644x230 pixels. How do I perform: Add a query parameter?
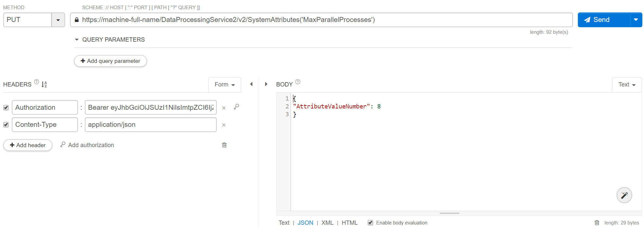click(110, 61)
